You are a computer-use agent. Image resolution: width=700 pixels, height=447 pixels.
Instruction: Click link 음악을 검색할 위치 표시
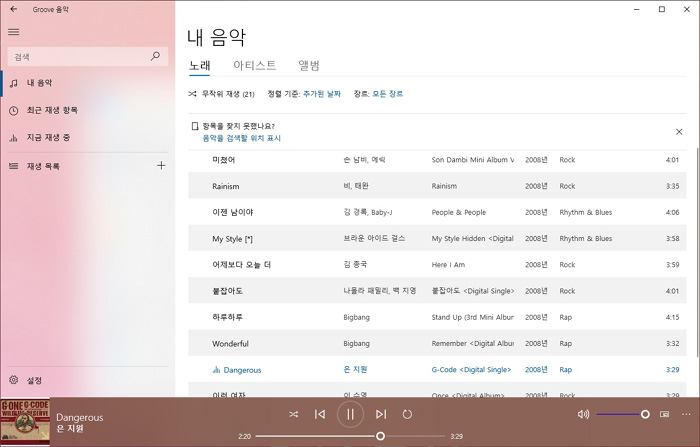(242, 138)
